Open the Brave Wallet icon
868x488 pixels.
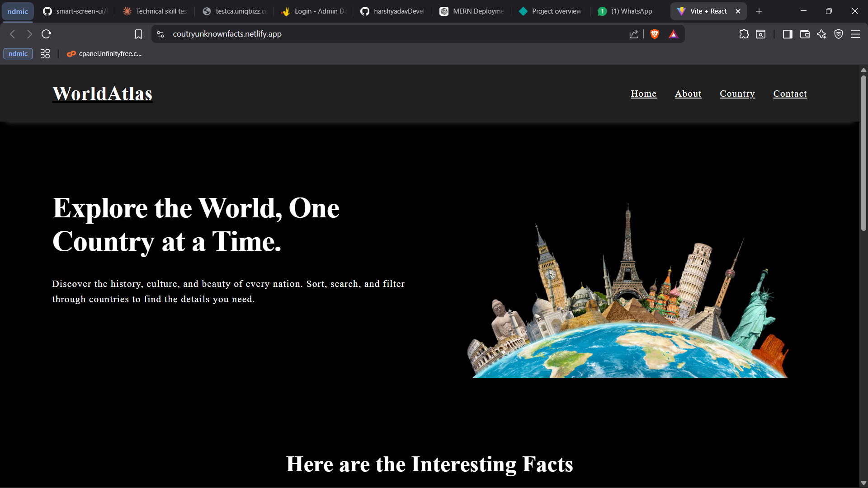coord(805,34)
